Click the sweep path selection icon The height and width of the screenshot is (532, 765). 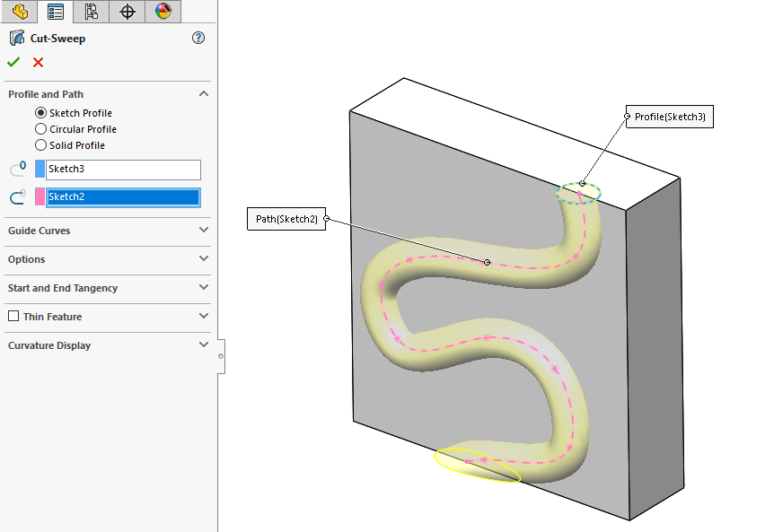click(17, 196)
